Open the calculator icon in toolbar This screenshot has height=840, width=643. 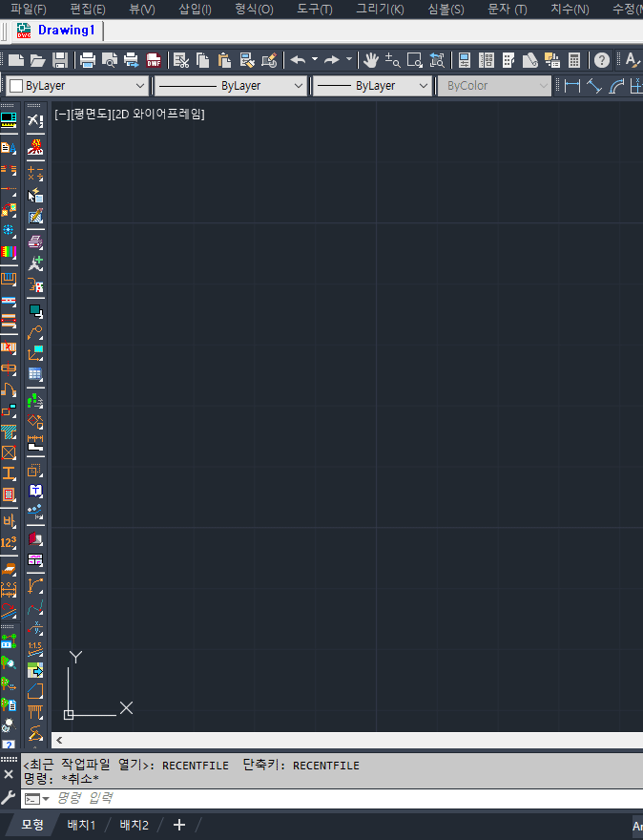coord(574,59)
